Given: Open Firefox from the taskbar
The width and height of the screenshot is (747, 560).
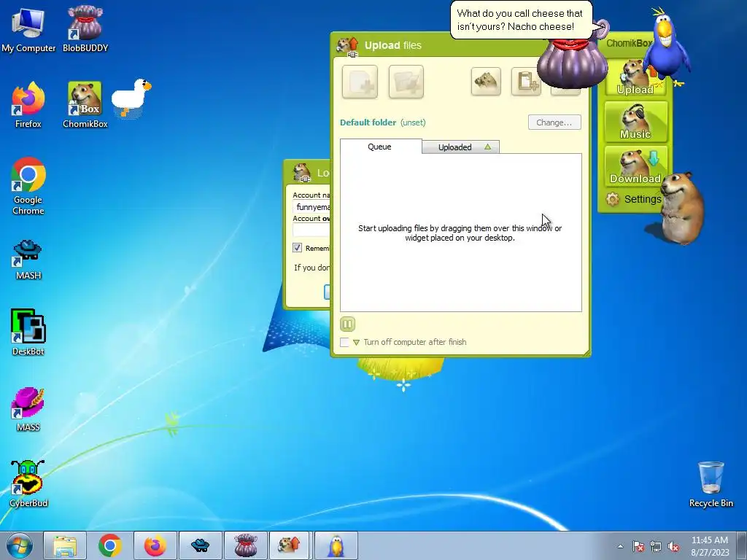Looking at the screenshot, I should pos(155,545).
